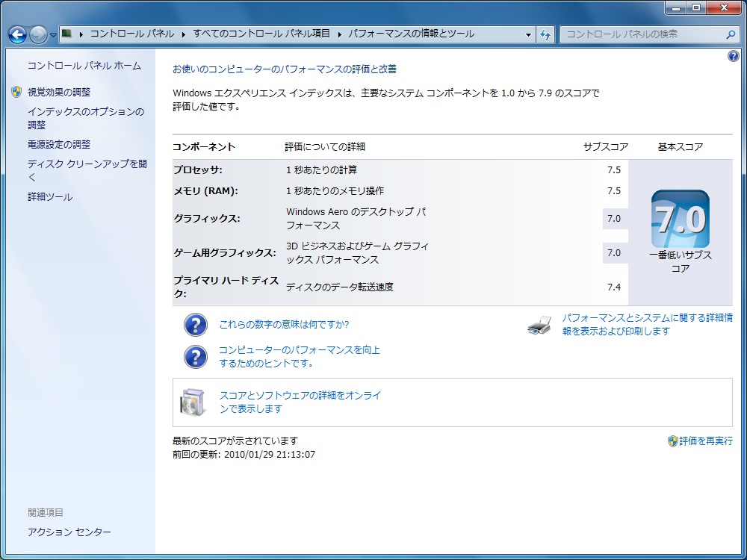Click the shield icon beside 評価を再実行
This screenshot has width=747, height=560.
[x=673, y=441]
